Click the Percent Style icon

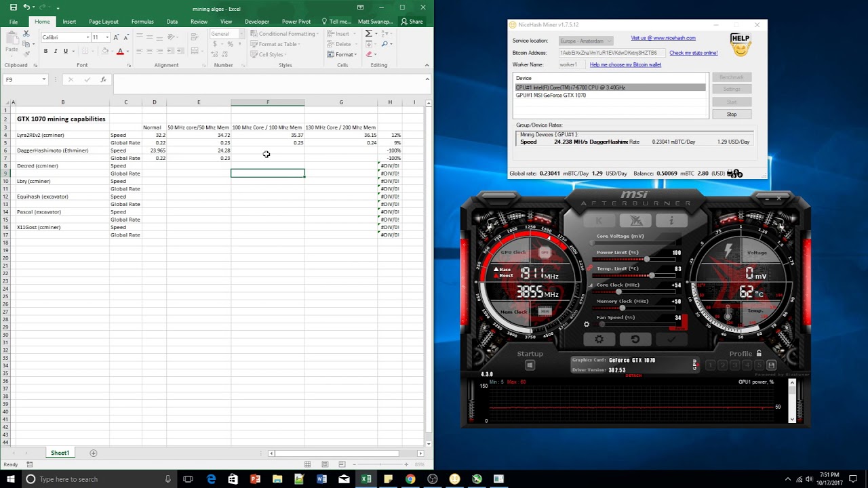(x=230, y=44)
